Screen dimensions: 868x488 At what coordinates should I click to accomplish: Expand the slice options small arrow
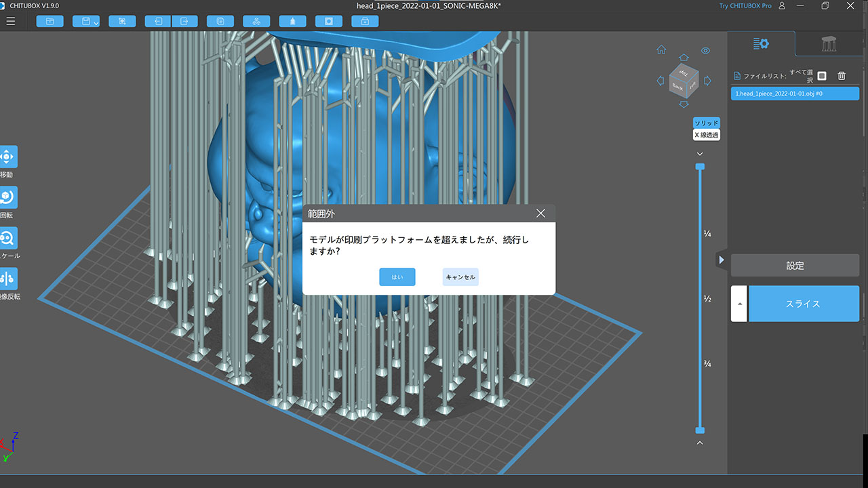coord(739,304)
